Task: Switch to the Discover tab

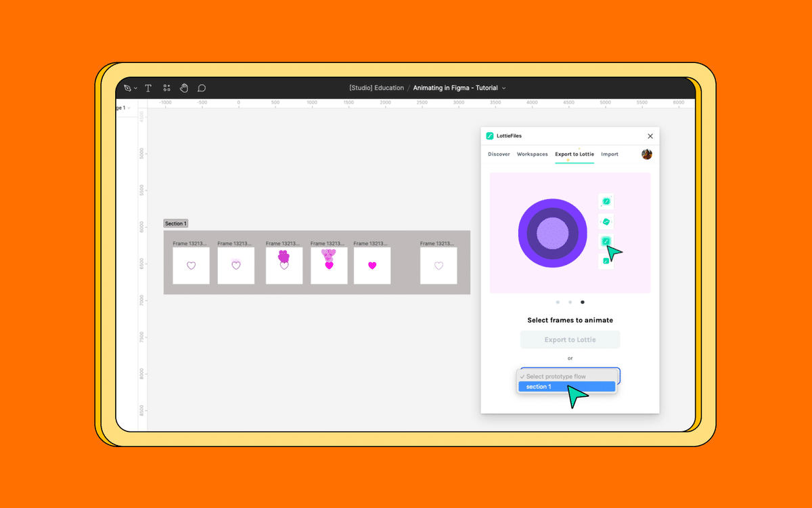Action: point(499,154)
